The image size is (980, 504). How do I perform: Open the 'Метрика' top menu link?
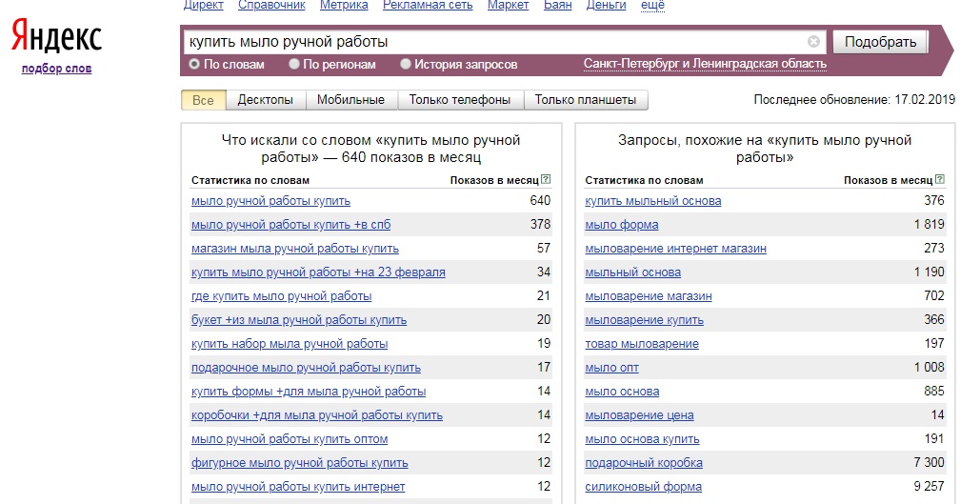coord(344,6)
